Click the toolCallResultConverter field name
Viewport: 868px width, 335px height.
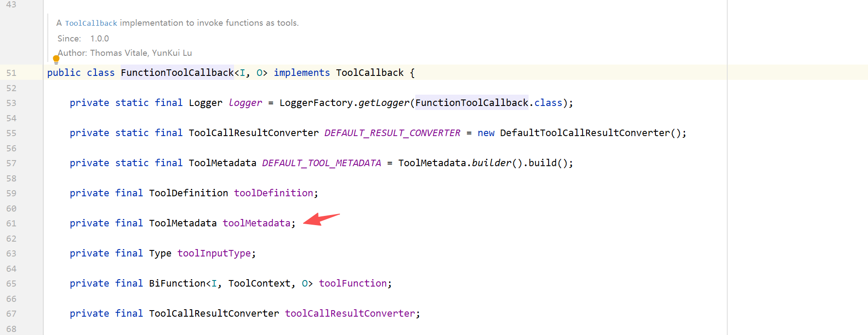click(350, 314)
